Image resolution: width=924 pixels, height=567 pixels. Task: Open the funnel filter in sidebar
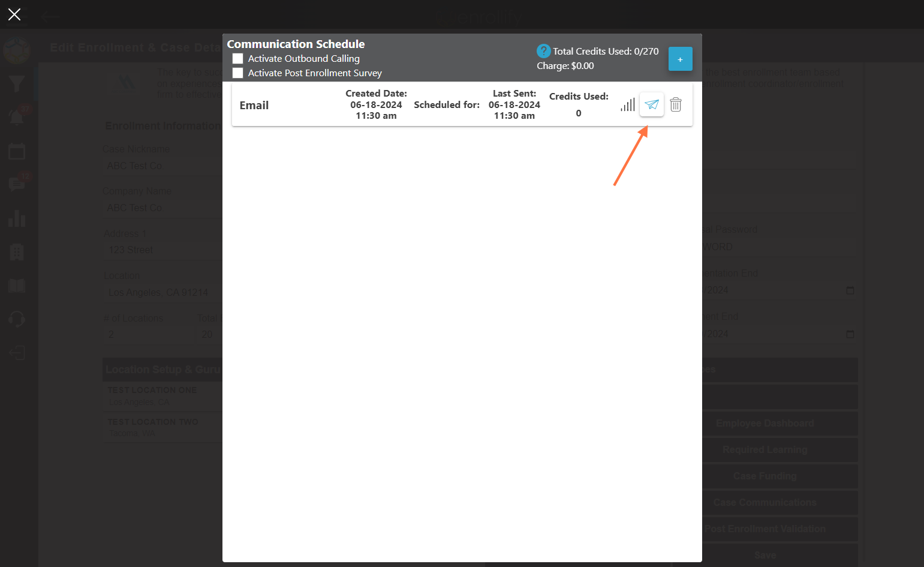pos(17,83)
